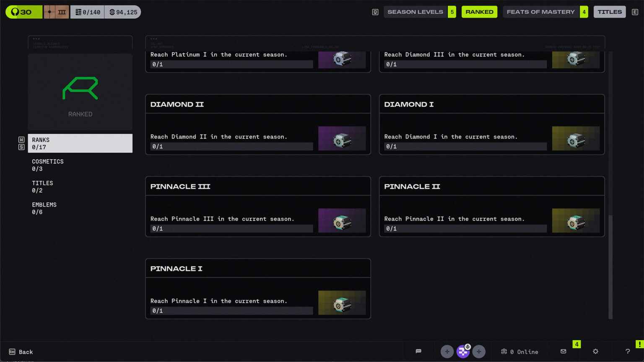Expand the Cosmetics 0/3 section
The width and height of the screenshot is (644, 362).
coord(47,165)
